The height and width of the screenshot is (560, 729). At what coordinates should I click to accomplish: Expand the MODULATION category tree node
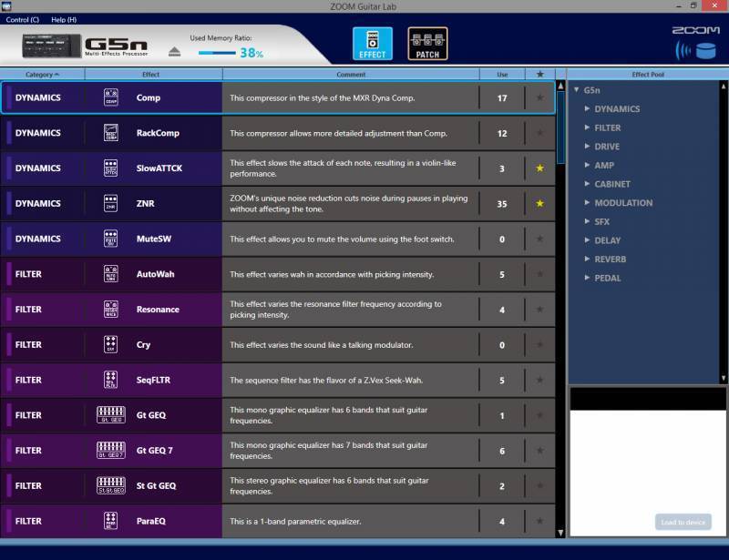tap(587, 203)
